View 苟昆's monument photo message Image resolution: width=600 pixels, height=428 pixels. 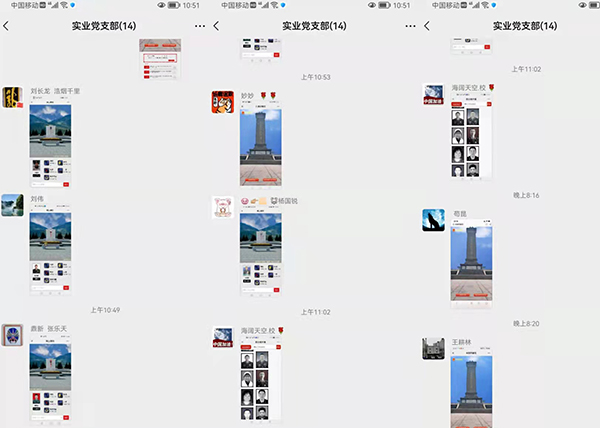coord(471,263)
